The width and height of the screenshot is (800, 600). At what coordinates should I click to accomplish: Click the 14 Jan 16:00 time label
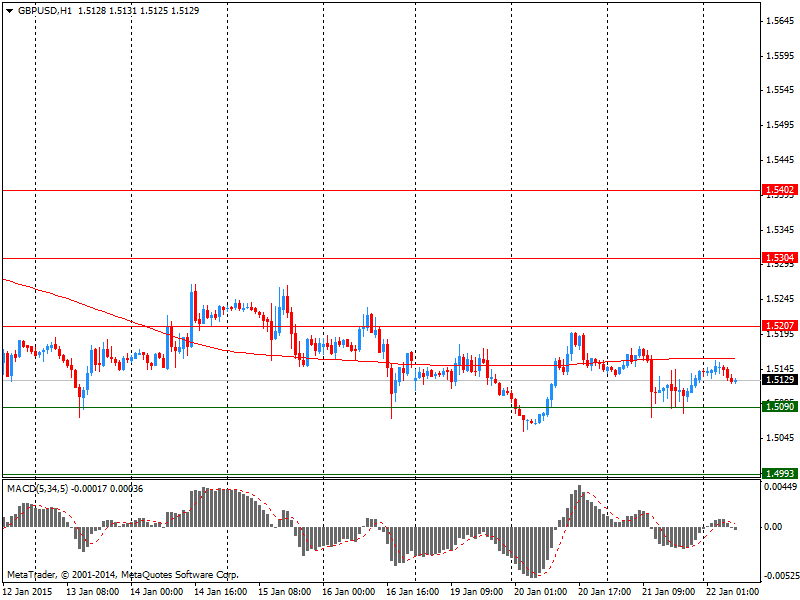click(x=221, y=592)
